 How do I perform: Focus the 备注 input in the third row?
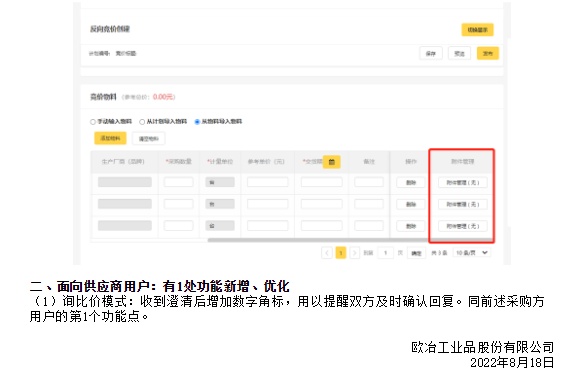[x=369, y=225]
